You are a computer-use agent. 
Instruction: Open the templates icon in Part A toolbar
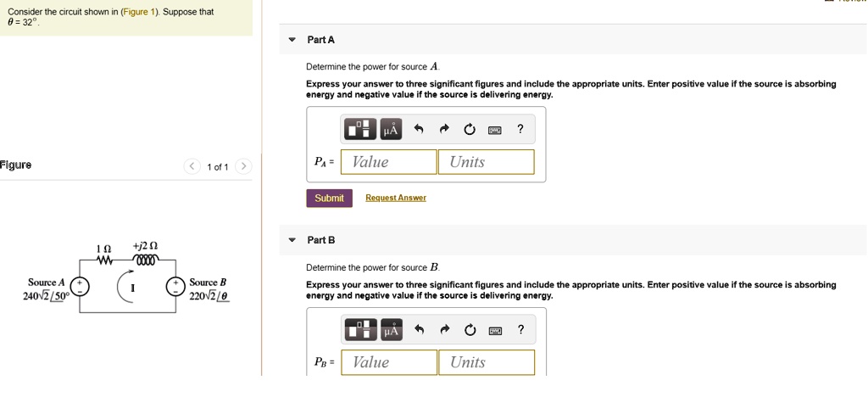[360, 130]
